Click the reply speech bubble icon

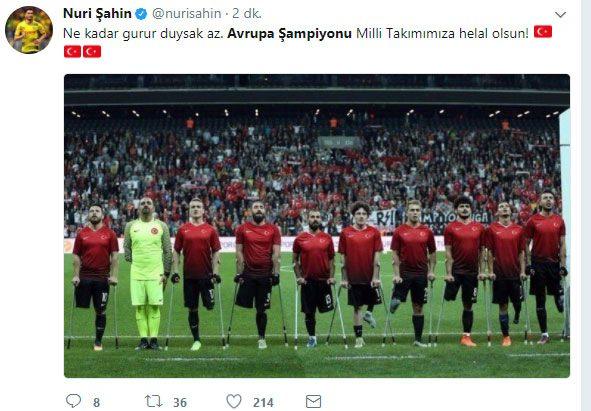coord(73,401)
